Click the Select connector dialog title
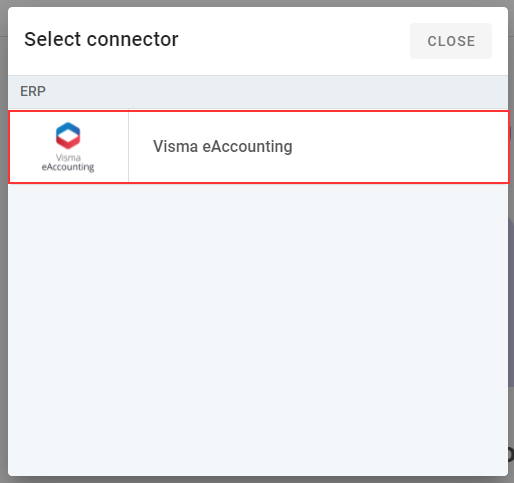 (101, 39)
